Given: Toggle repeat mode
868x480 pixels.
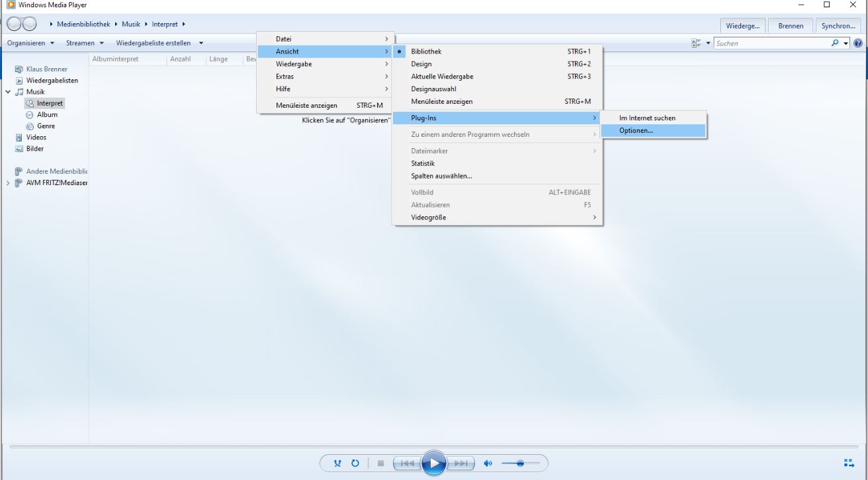Looking at the screenshot, I should point(355,463).
